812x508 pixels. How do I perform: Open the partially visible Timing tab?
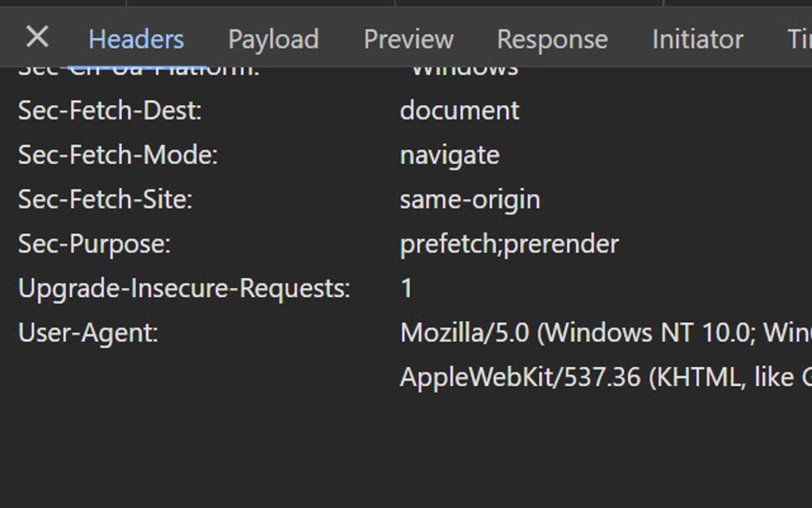tap(798, 39)
